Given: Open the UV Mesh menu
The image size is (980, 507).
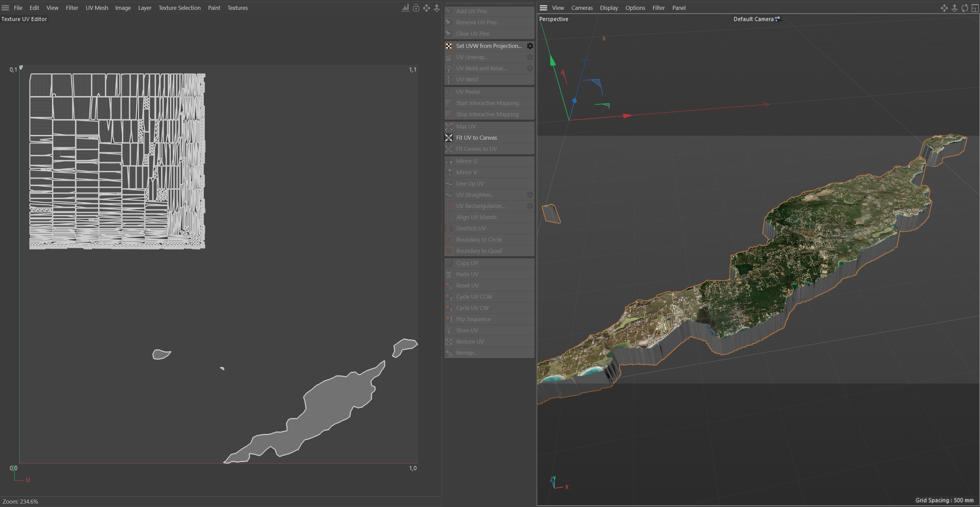Looking at the screenshot, I should pyautogui.click(x=97, y=7).
